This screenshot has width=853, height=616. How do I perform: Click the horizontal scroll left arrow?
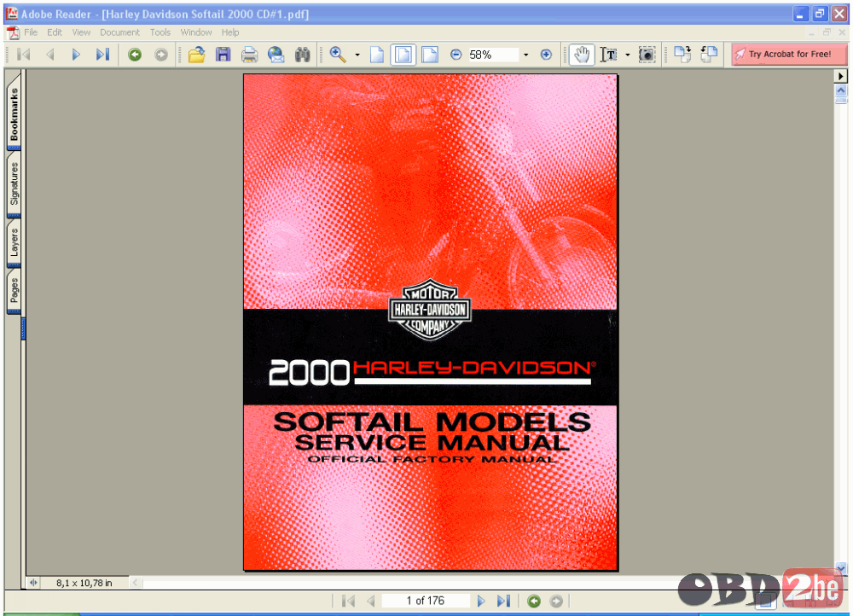click(x=136, y=583)
